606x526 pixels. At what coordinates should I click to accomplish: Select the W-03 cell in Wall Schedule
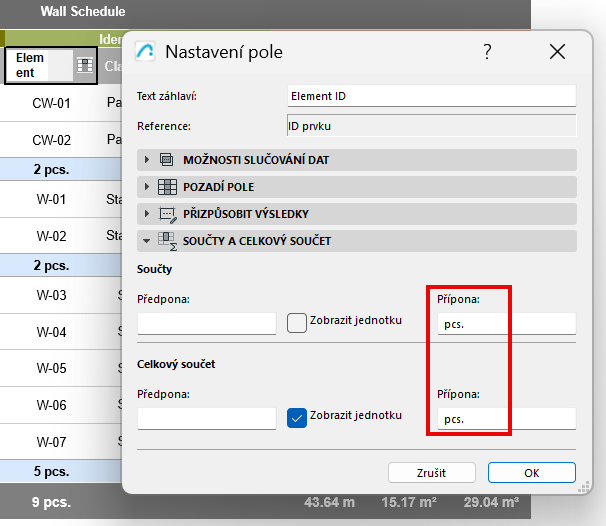51,295
